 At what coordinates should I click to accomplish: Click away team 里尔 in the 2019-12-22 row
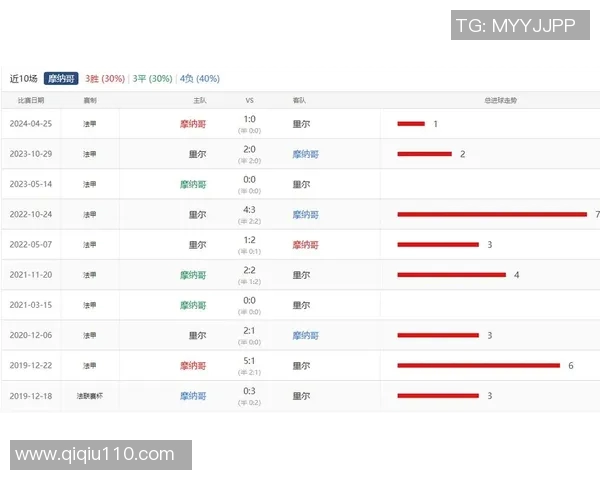pyautogui.click(x=302, y=366)
